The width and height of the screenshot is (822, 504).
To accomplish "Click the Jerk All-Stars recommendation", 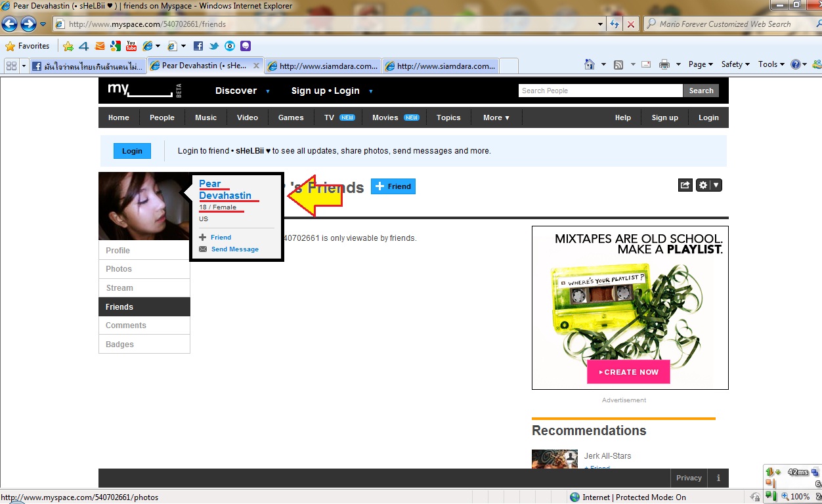I will point(607,456).
